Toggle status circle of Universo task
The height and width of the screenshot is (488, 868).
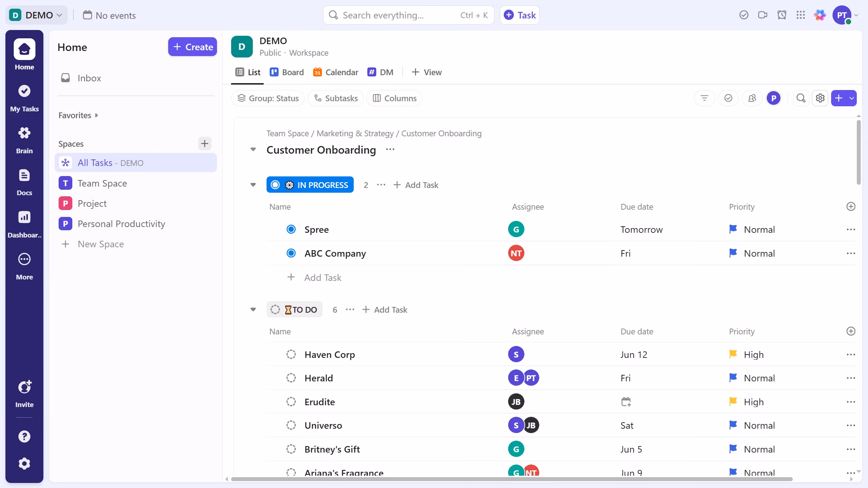(291, 425)
